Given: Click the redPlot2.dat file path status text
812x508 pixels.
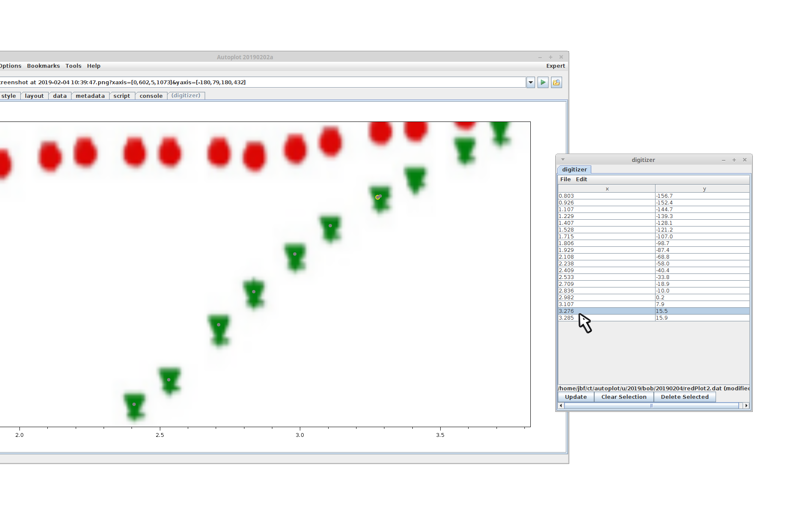Looking at the screenshot, I should coord(654,388).
